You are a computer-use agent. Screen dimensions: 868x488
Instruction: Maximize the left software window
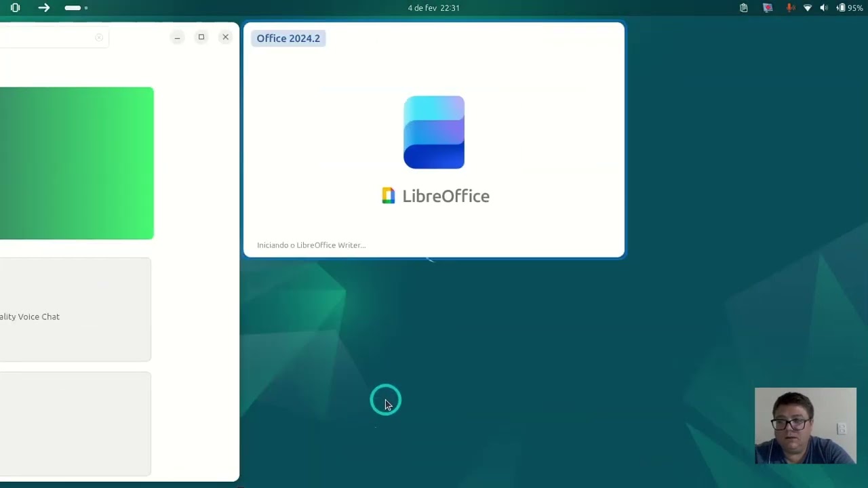click(x=201, y=37)
